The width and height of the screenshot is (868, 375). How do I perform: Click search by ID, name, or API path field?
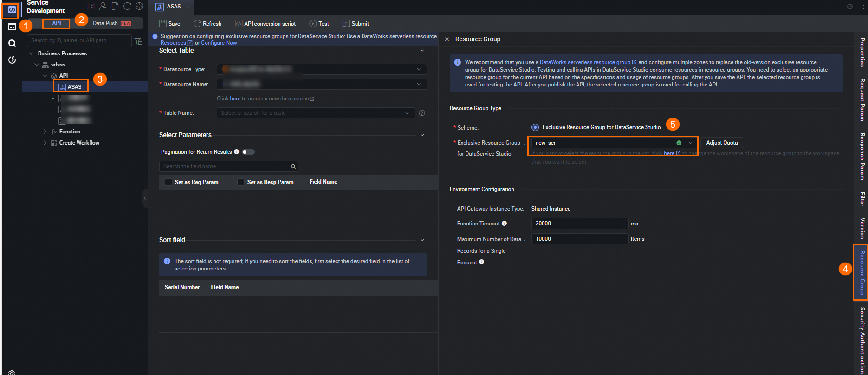pos(79,41)
